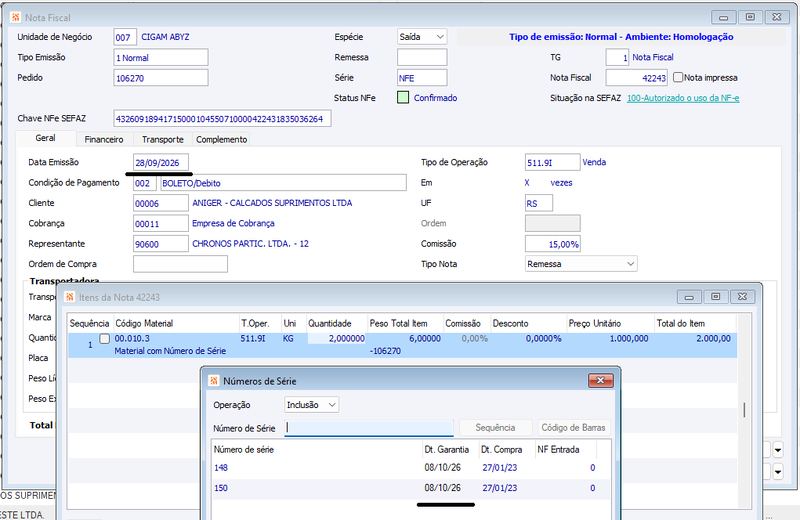Open the Espécie dropdown showing Saída
The width and height of the screenshot is (800, 520).
(422, 37)
